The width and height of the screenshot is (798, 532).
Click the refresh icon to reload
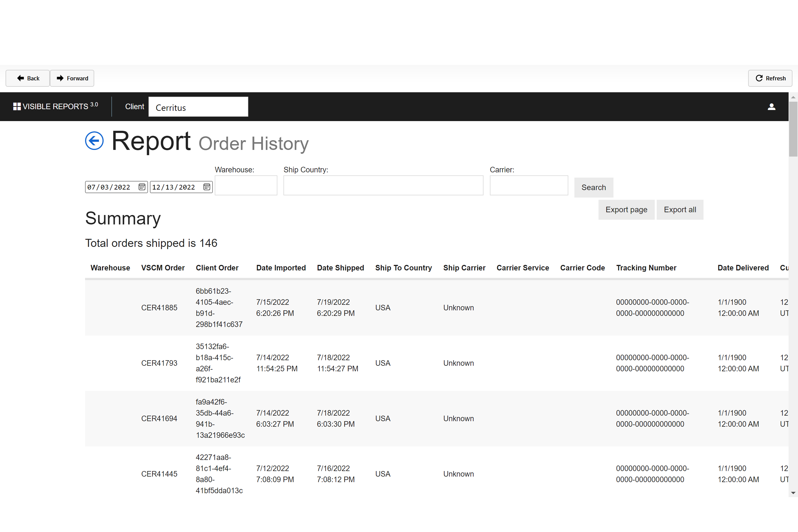759,78
